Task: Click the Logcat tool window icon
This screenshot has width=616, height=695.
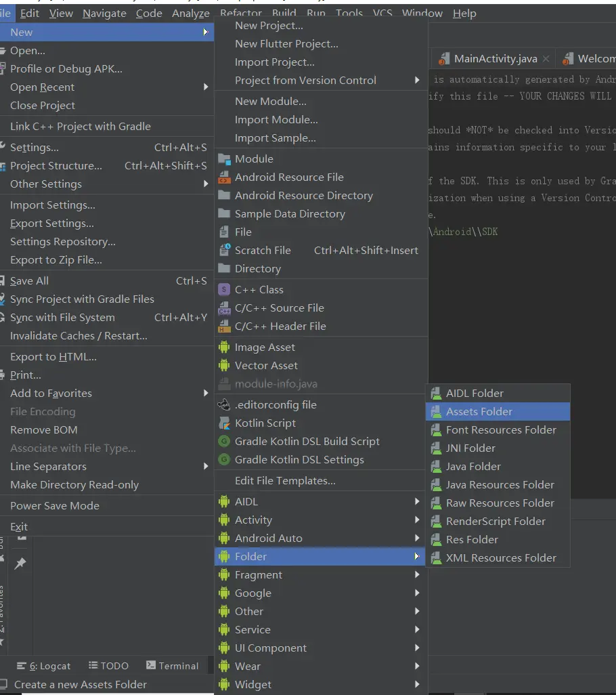Action: (x=21, y=666)
